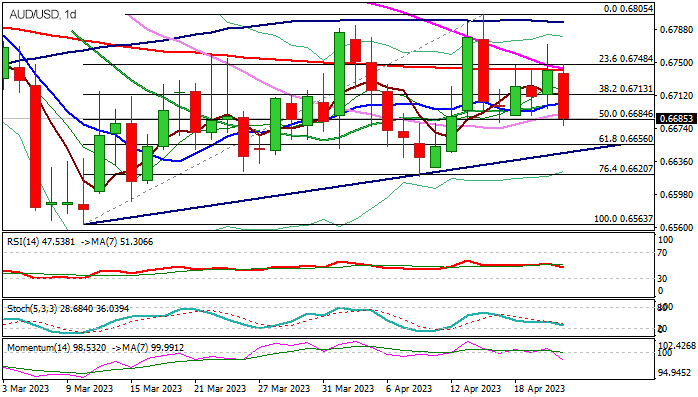The height and width of the screenshot is (397, 698).
Task: Select the 0.0 0.68054 Fibonacci level label
Action: point(628,8)
